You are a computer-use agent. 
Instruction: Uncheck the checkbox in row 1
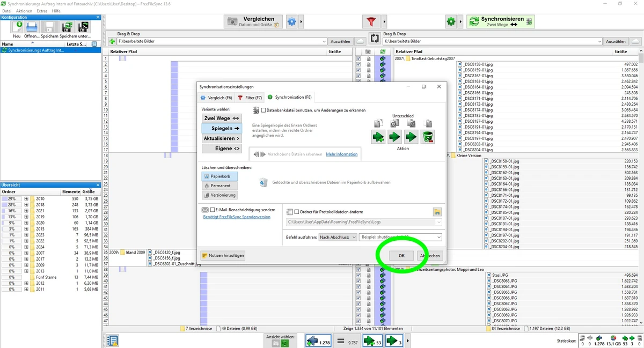coord(358,58)
